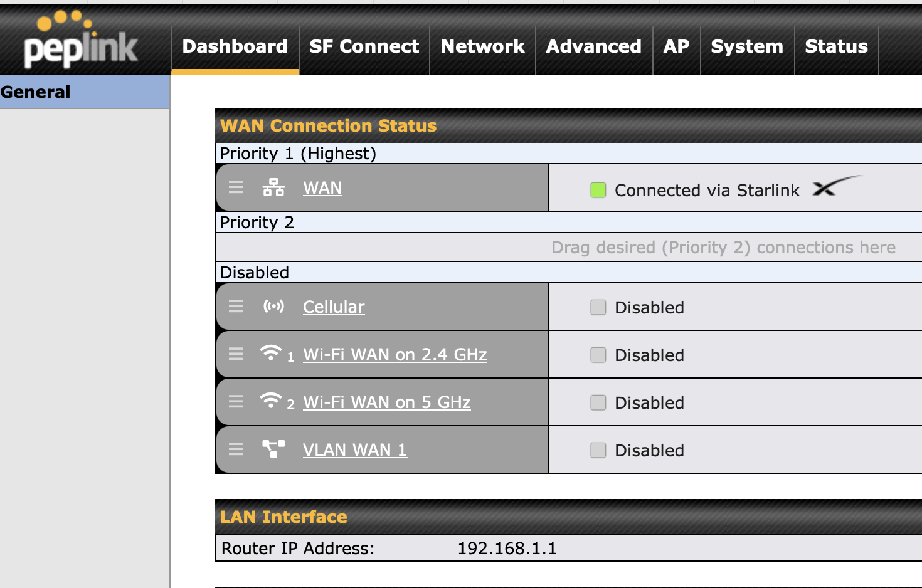This screenshot has width=922, height=588.
Task: Click the VLAN WAN 1 topology icon
Action: [273, 449]
